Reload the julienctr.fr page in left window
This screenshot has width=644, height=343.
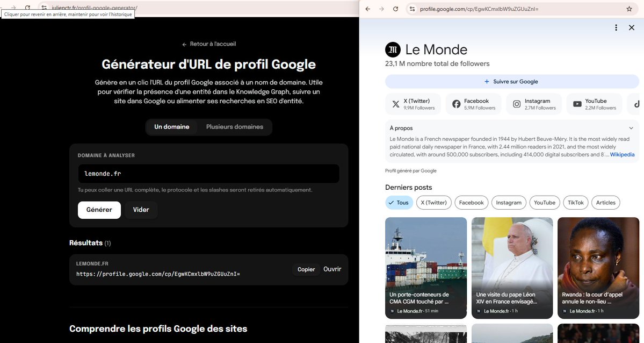(27, 8)
